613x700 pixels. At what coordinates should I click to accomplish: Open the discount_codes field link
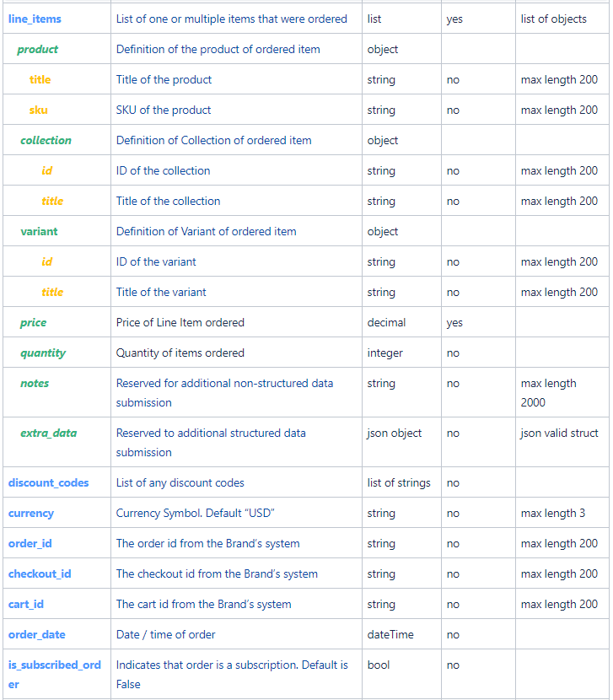point(48,483)
